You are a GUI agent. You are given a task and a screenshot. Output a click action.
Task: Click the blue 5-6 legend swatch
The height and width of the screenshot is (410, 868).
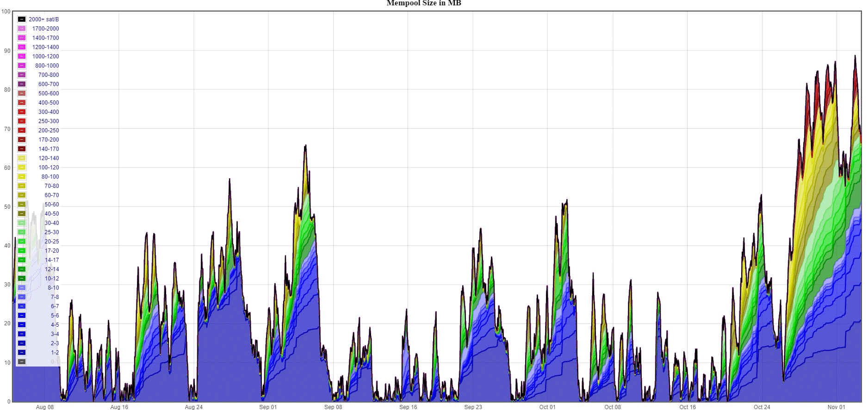coord(22,316)
